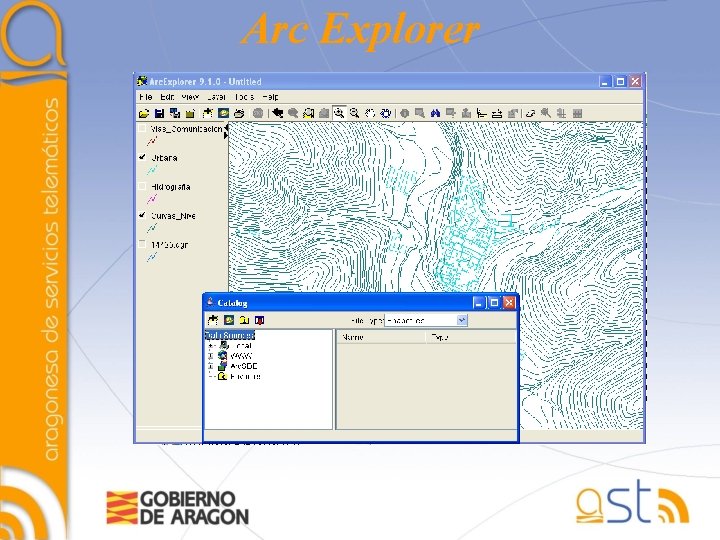Open the File menu
Image resolution: width=720 pixels, height=540 pixels.
click(146, 97)
